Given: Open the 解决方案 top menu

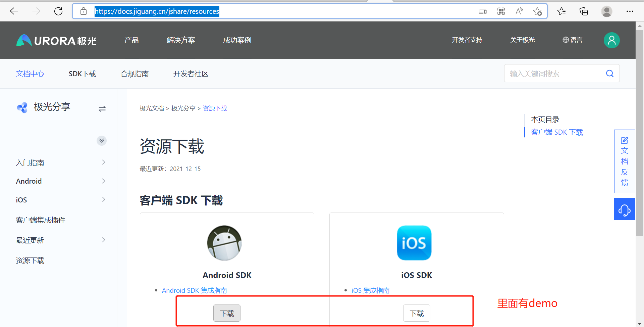Looking at the screenshot, I should click(x=181, y=40).
